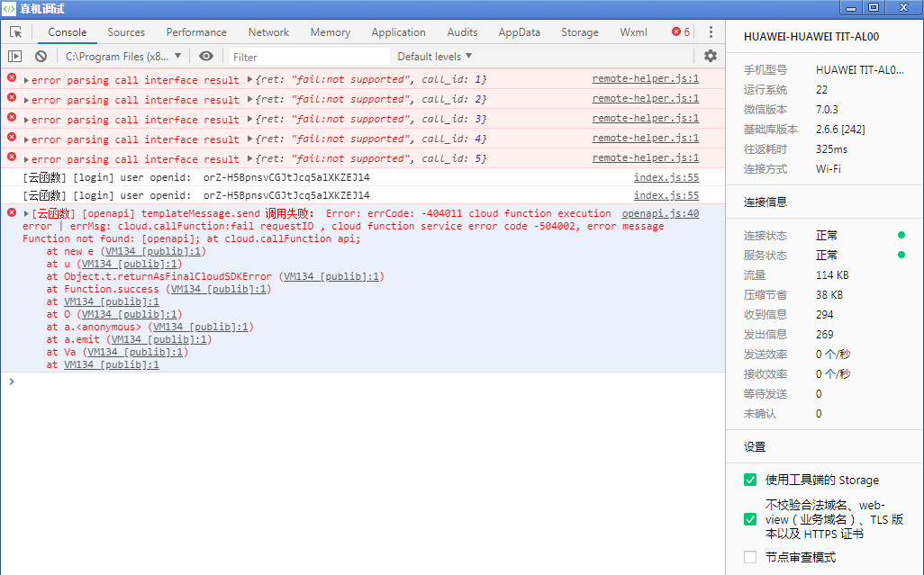924x575 pixels.
Task: Click the console Filter input field
Action: [306, 57]
